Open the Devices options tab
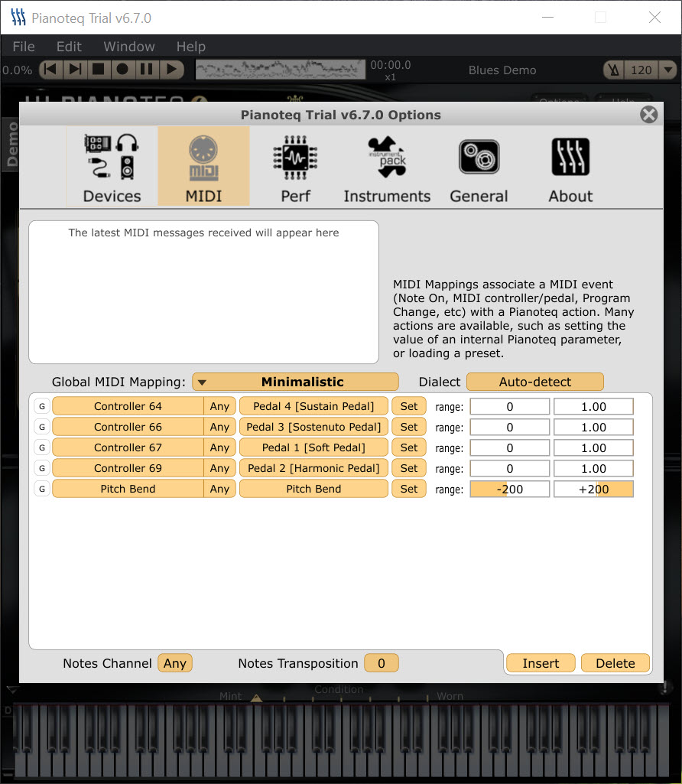The width and height of the screenshot is (682, 784). point(112,167)
